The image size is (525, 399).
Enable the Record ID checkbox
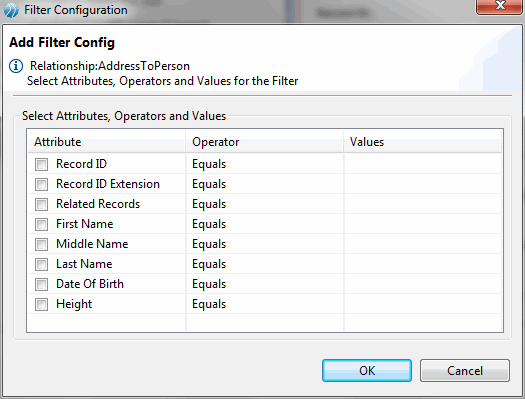pos(42,164)
